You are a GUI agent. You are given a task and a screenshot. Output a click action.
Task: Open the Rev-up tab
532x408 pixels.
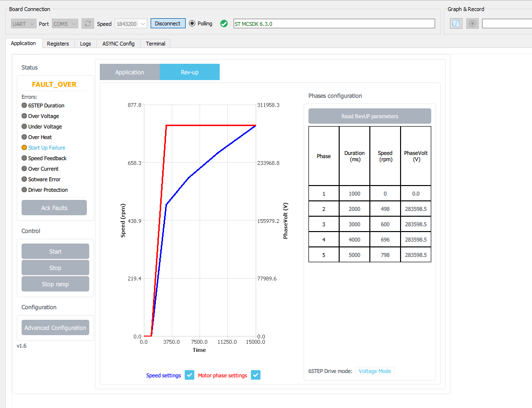click(x=189, y=71)
